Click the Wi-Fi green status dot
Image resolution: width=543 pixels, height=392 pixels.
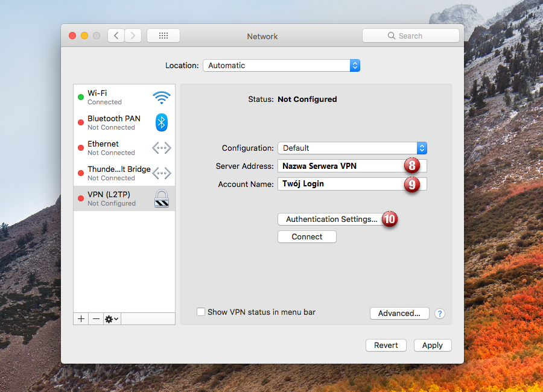pyautogui.click(x=81, y=97)
